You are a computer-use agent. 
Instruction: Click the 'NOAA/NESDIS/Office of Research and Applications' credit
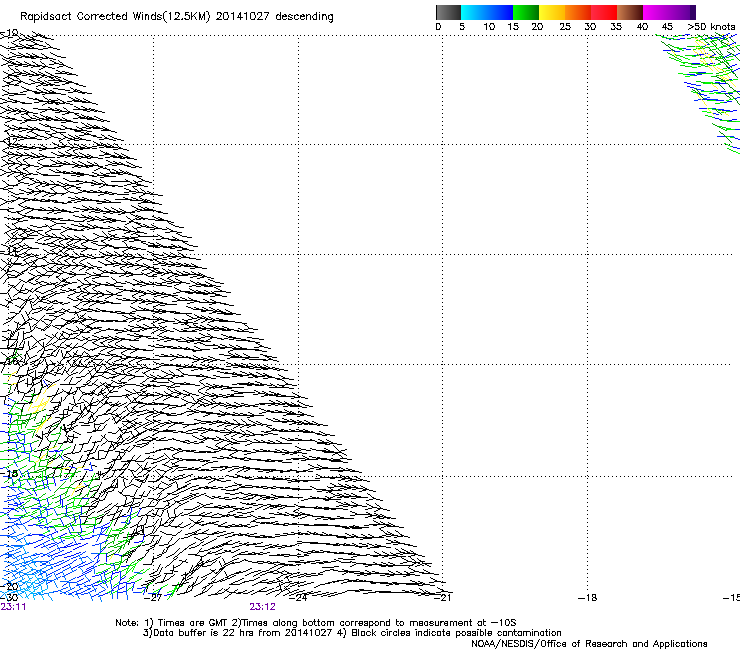click(589, 644)
